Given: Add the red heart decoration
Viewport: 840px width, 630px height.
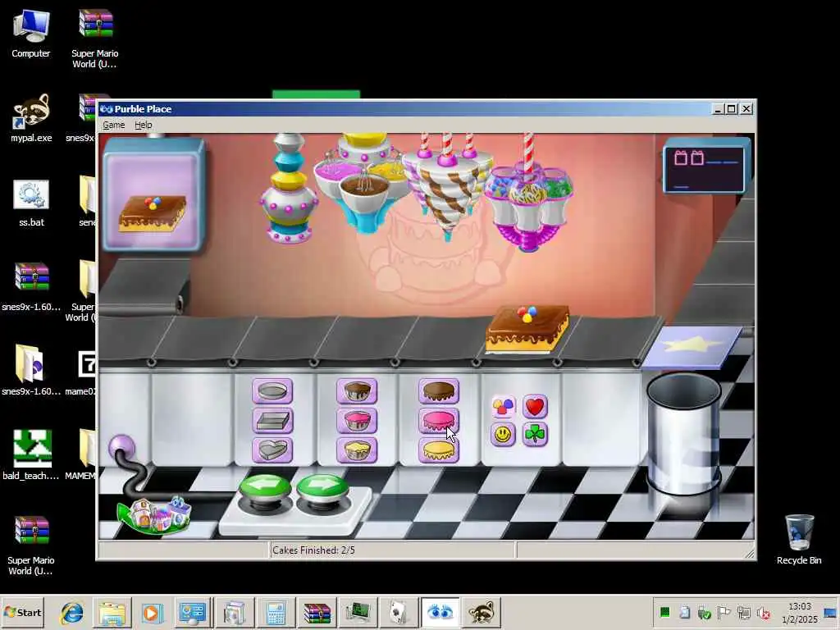Looking at the screenshot, I should click(x=535, y=407).
